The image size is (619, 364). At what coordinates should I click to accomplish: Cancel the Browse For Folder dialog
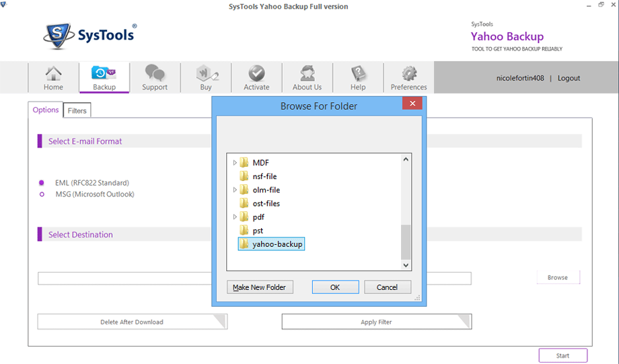pos(388,287)
